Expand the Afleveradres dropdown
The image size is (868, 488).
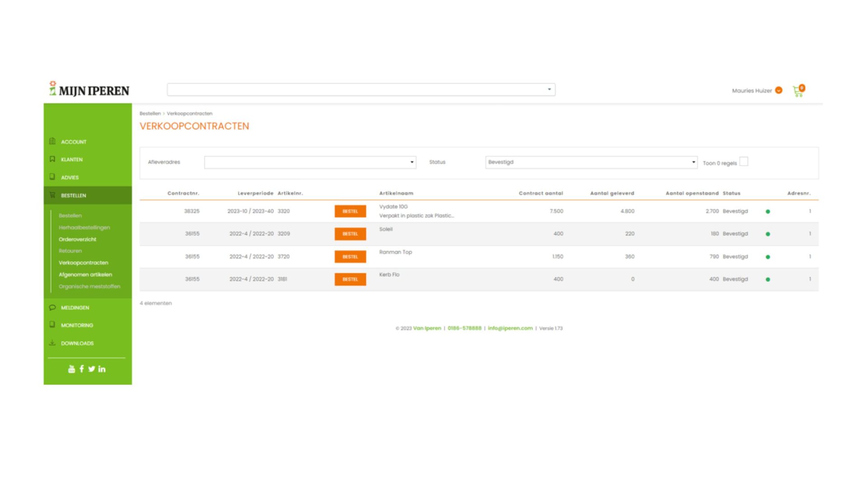coord(310,162)
